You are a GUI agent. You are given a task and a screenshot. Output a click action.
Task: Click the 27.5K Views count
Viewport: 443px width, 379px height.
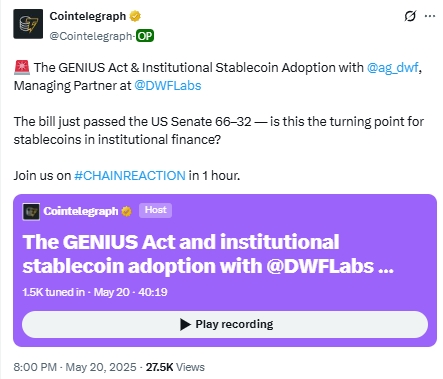click(175, 367)
